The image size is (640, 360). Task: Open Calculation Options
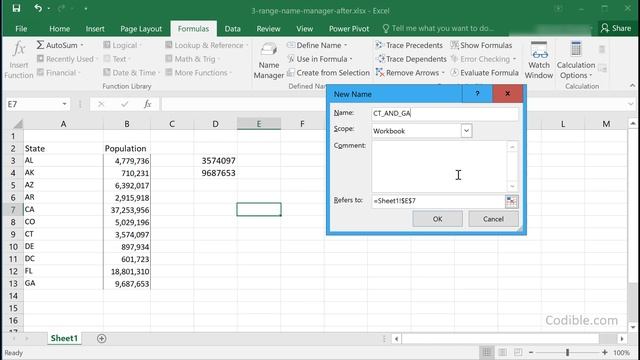click(576, 60)
